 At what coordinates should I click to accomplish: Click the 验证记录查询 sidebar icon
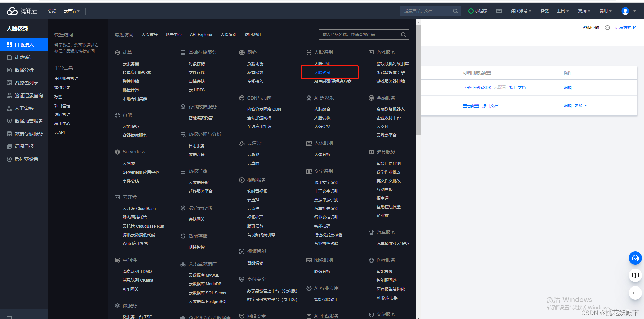9,95
